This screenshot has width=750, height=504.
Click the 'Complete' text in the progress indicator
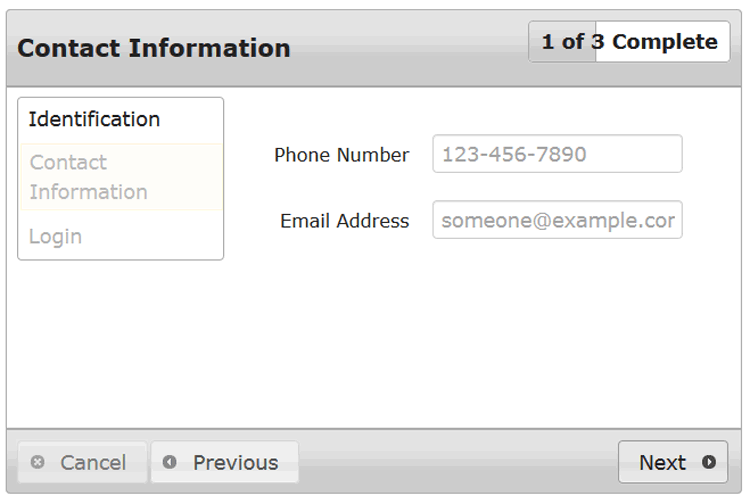(665, 42)
